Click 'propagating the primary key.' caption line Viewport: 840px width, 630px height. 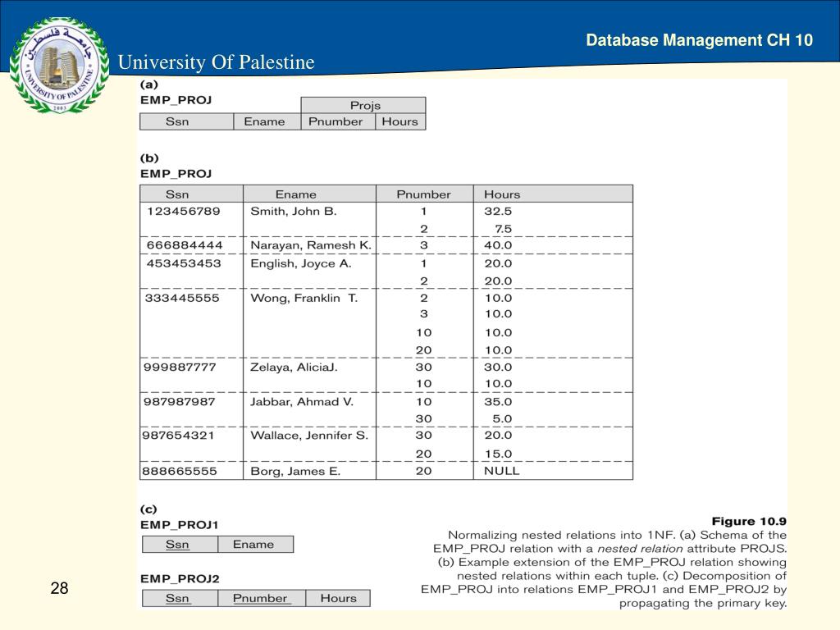[x=703, y=603]
